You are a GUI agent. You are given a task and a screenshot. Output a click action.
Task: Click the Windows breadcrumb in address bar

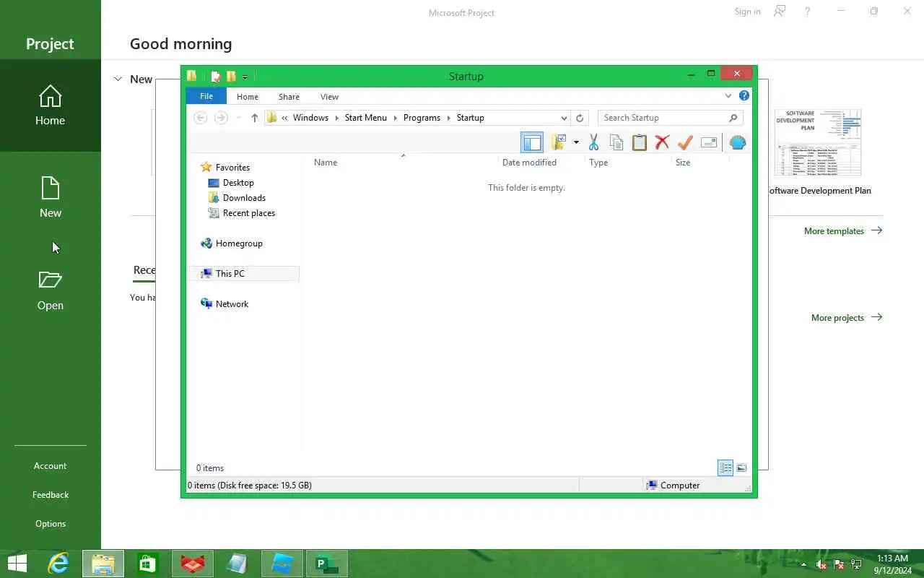310,118
